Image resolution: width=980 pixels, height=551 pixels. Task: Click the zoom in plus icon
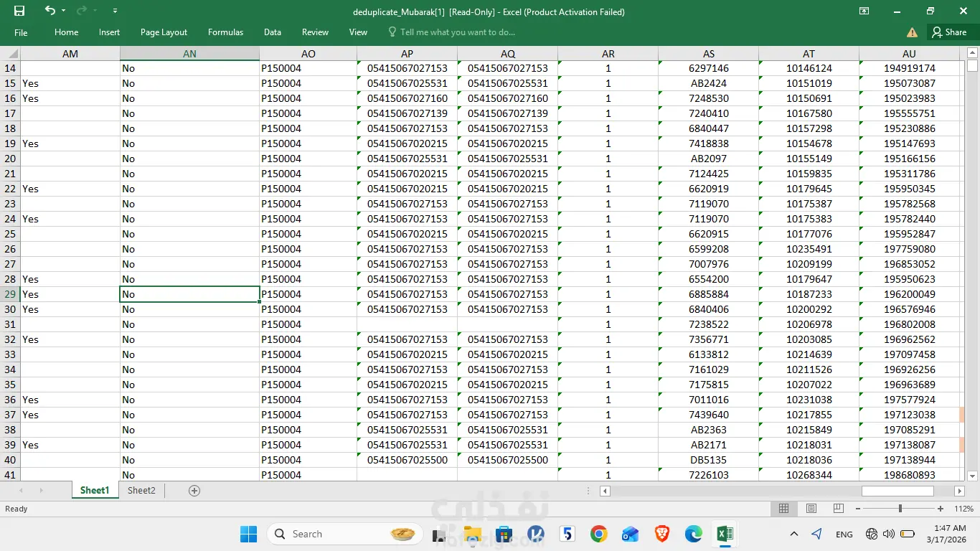(941, 509)
